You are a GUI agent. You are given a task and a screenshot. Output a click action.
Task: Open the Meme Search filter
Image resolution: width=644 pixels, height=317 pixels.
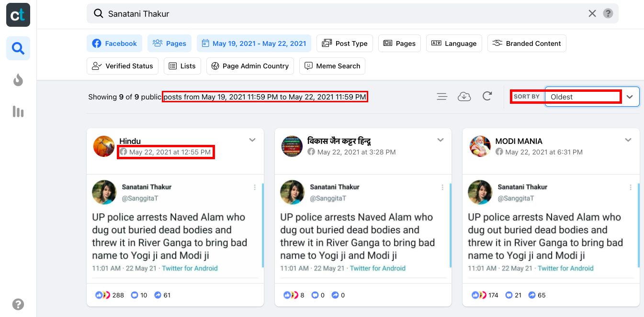[332, 66]
